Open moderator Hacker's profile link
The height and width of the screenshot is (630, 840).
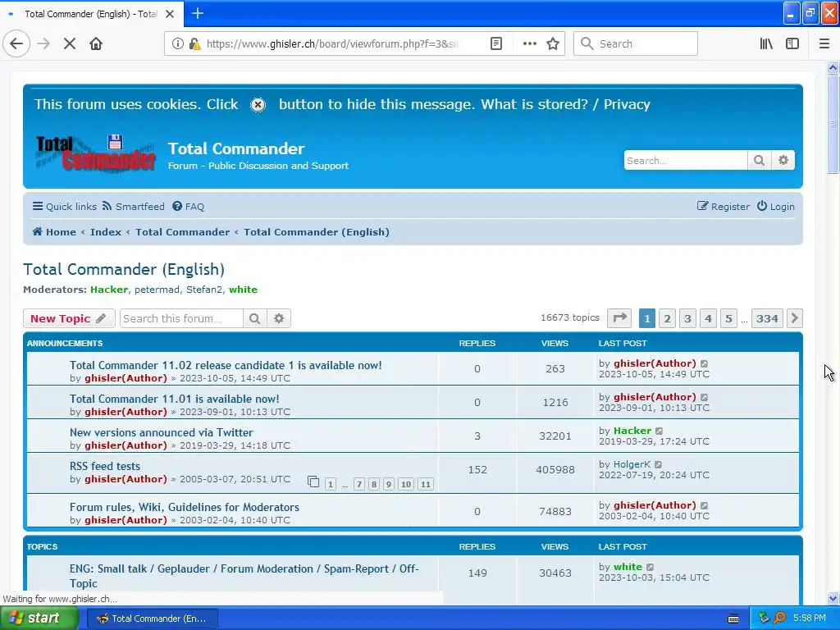pos(109,290)
